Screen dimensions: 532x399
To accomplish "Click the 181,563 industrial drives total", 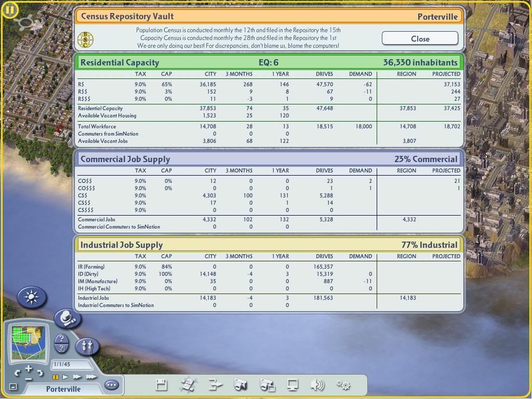I will pyautogui.click(x=323, y=298).
